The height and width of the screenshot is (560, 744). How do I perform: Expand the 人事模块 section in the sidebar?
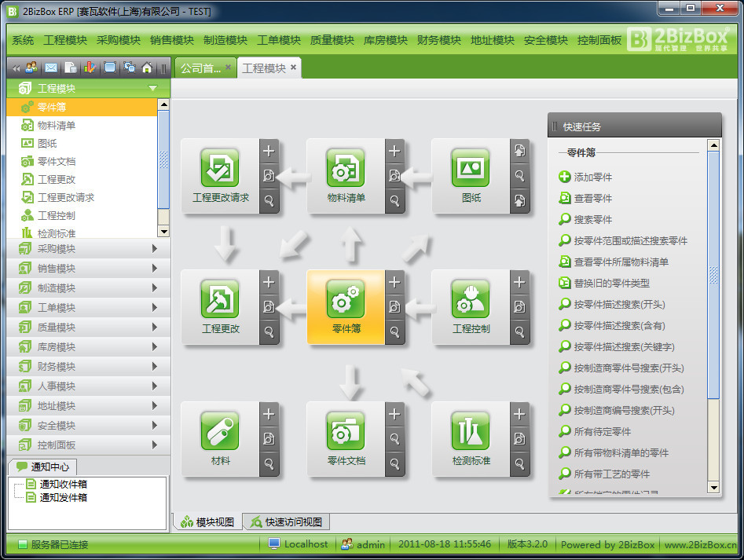pos(89,386)
